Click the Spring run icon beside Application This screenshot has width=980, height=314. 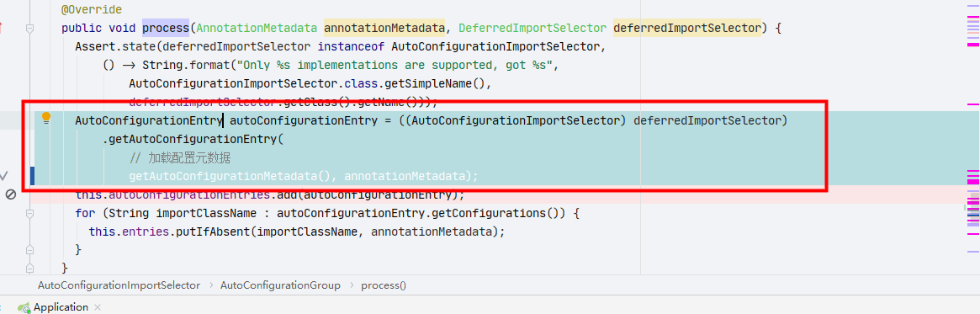(x=24, y=307)
